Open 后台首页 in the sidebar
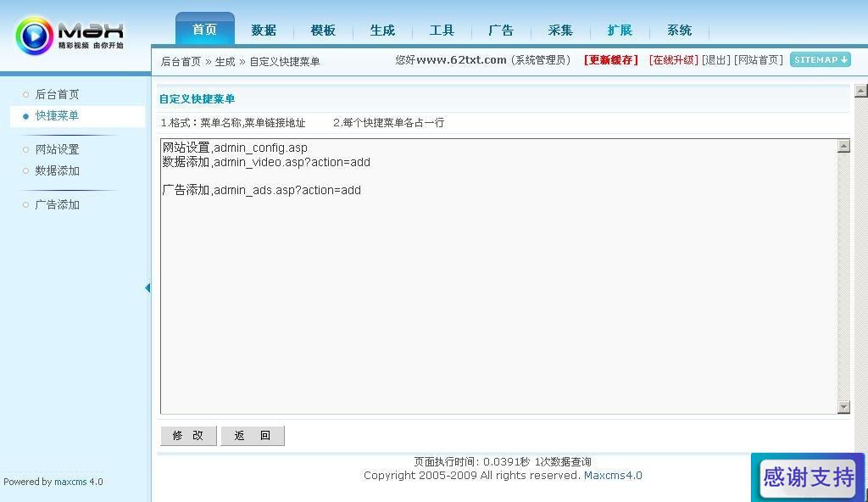Screen dimensions: 868x502 (x=57, y=95)
